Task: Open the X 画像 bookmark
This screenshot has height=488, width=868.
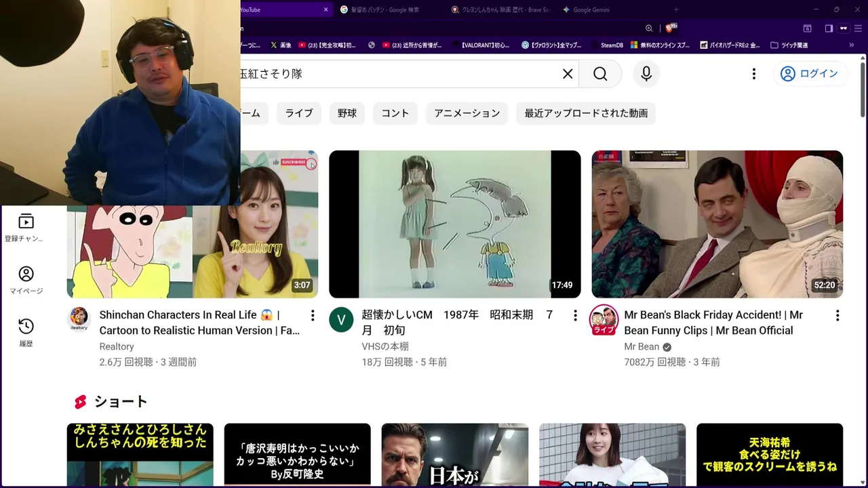Action: click(x=281, y=45)
